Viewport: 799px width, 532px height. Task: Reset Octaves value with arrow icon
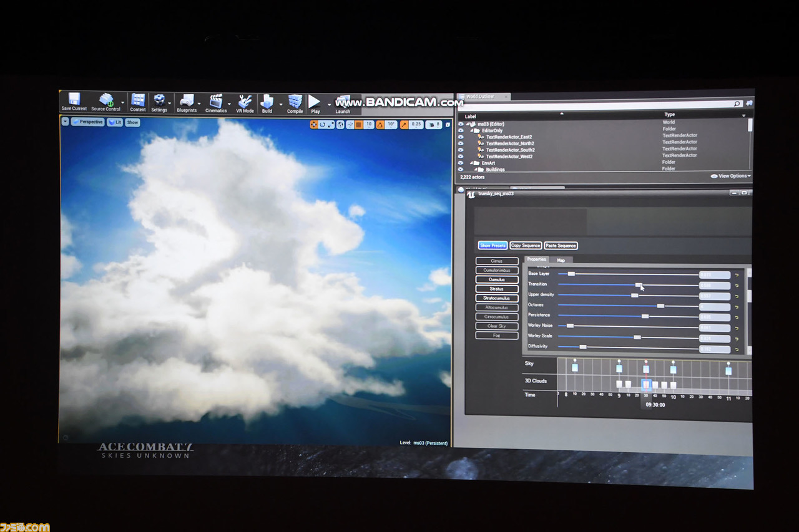point(736,307)
